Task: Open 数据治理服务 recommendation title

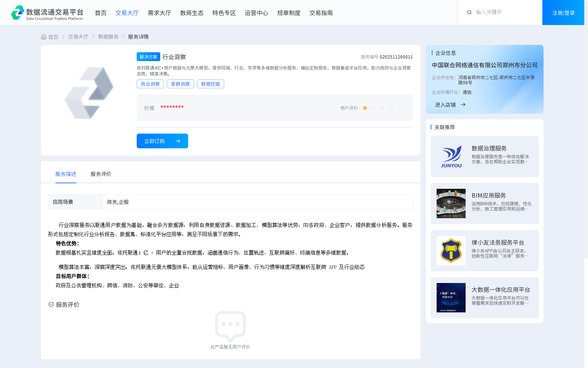Action: coord(489,148)
